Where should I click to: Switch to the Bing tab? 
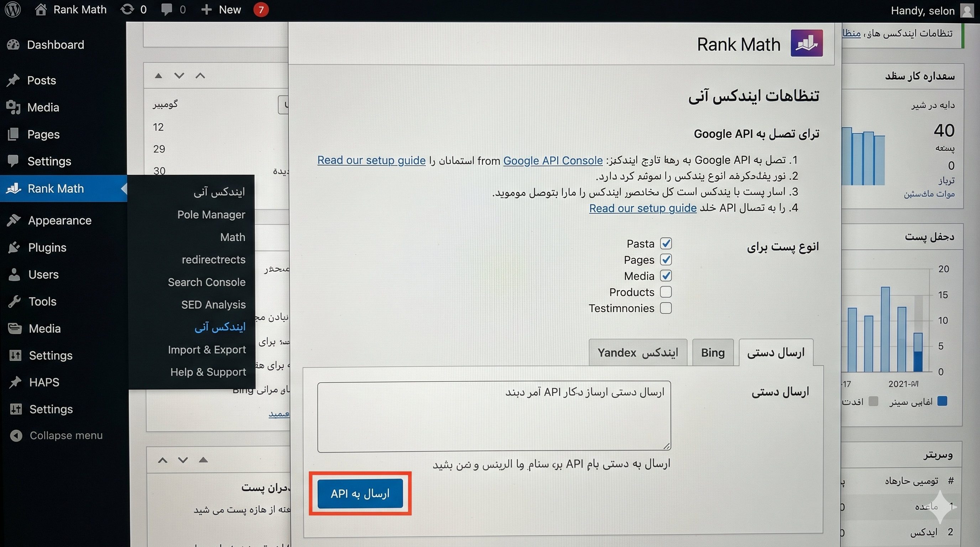713,353
